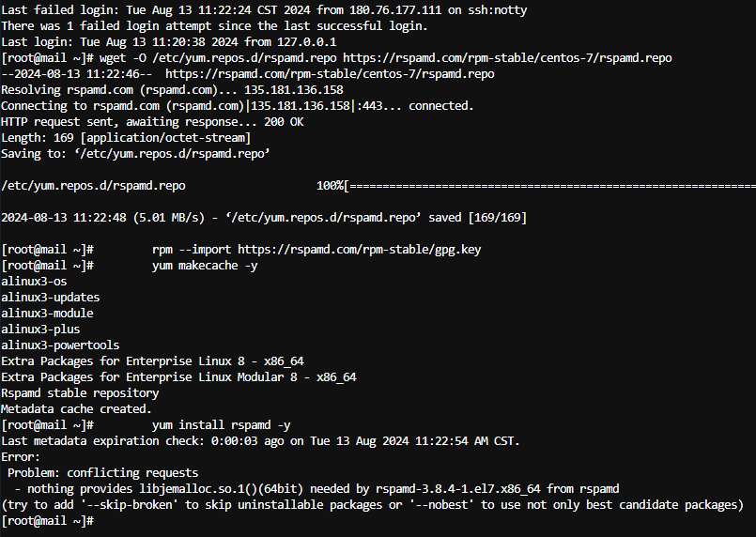Click the '200 OK' HTTP response text
The image size is (756, 537).
pos(284,122)
